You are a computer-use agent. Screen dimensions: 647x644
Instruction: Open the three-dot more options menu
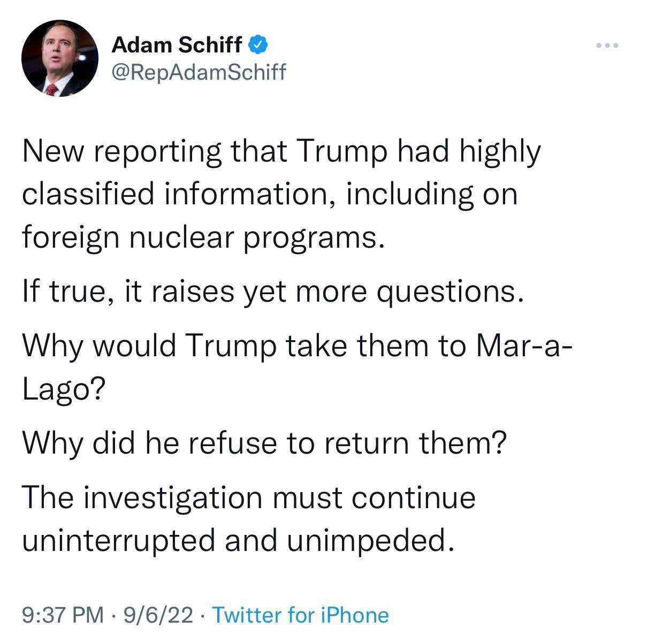click(x=608, y=45)
